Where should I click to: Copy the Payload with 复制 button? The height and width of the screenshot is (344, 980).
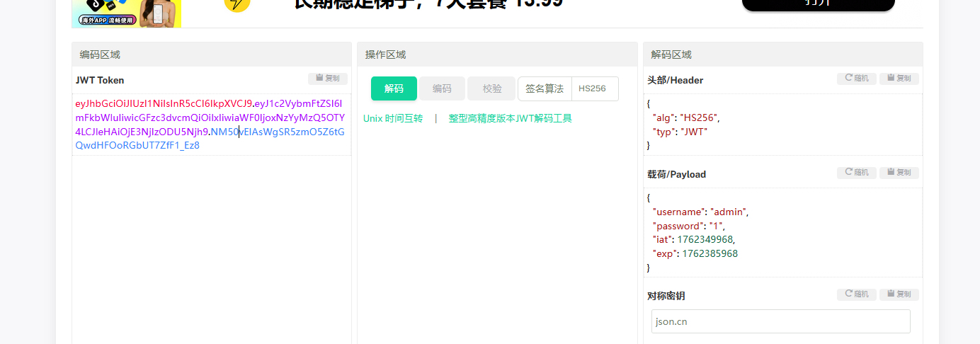click(x=899, y=173)
